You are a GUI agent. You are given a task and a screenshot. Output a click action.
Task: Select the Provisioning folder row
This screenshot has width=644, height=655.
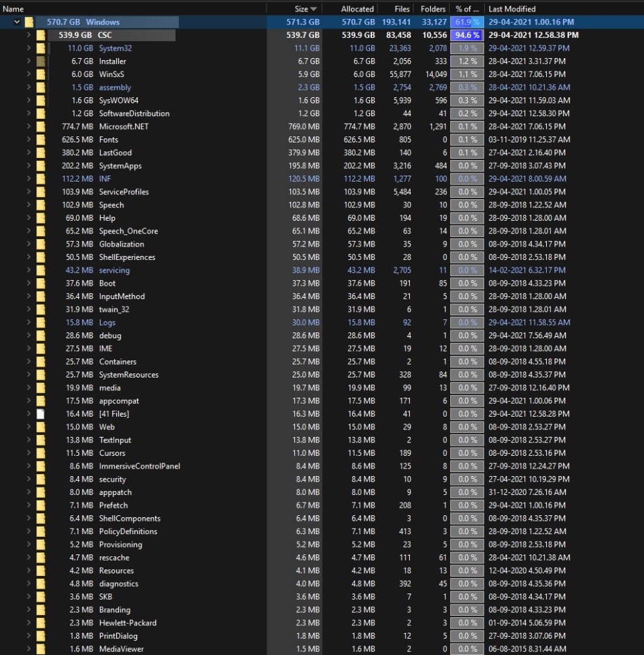322,544
